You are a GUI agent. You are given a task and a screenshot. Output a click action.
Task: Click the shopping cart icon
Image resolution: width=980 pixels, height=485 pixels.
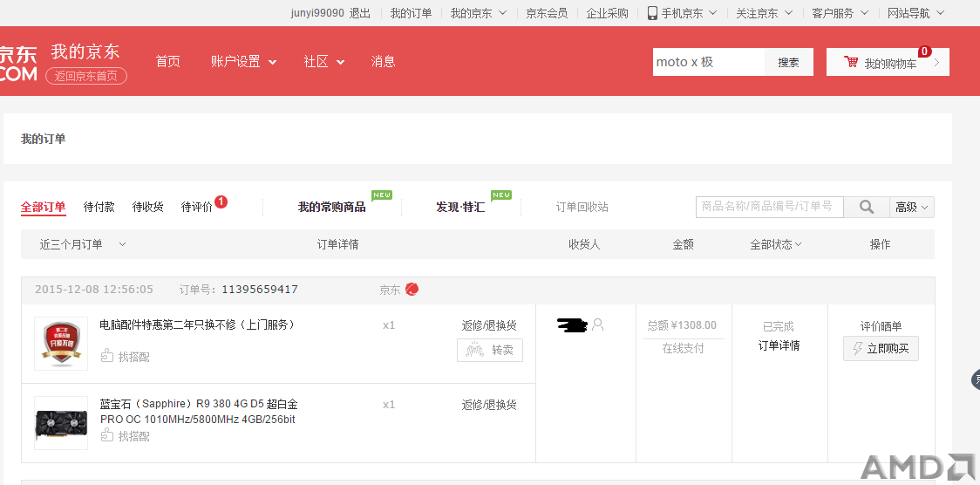coord(851,62)
